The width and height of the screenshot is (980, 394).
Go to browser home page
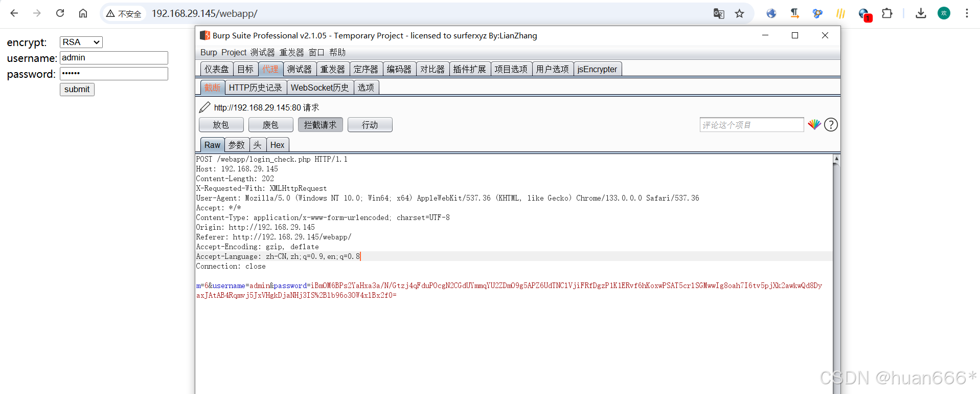83,13
